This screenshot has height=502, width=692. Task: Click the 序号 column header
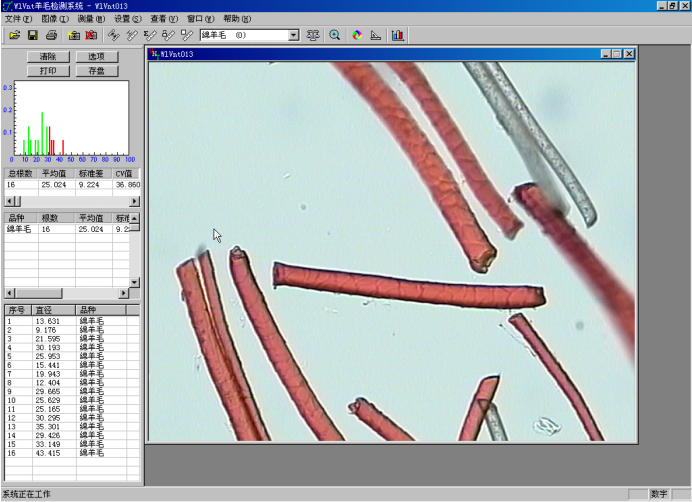(x=18, y=310)
